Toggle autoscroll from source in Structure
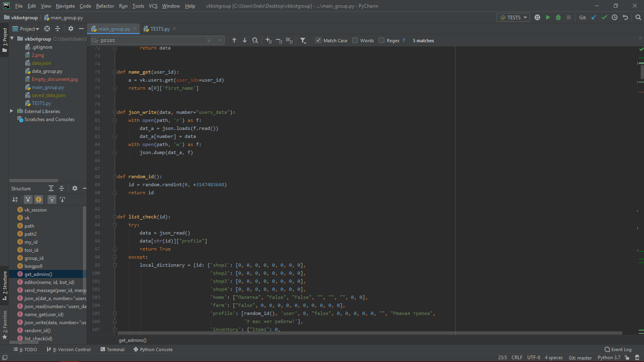Screen dimensions: 644x362 (62, 200)
